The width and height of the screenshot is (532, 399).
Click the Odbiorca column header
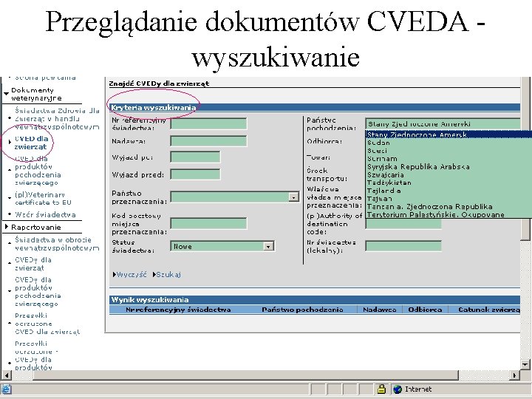coord(425,310)
